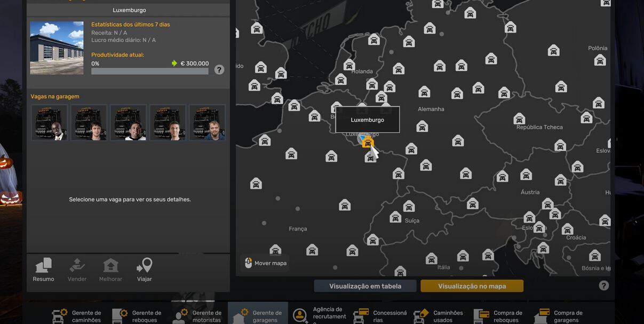Switch to Visualização em tabela

365,286
